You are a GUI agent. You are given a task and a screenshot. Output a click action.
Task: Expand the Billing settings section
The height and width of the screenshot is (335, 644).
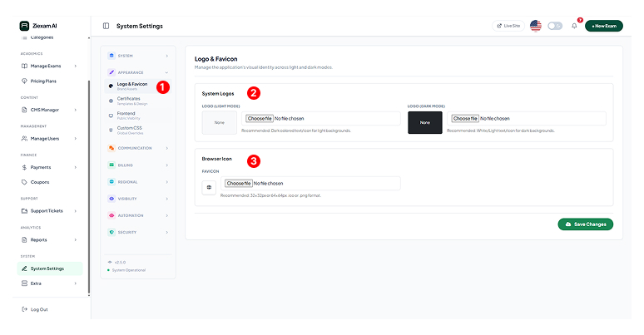tap(137, 165)
